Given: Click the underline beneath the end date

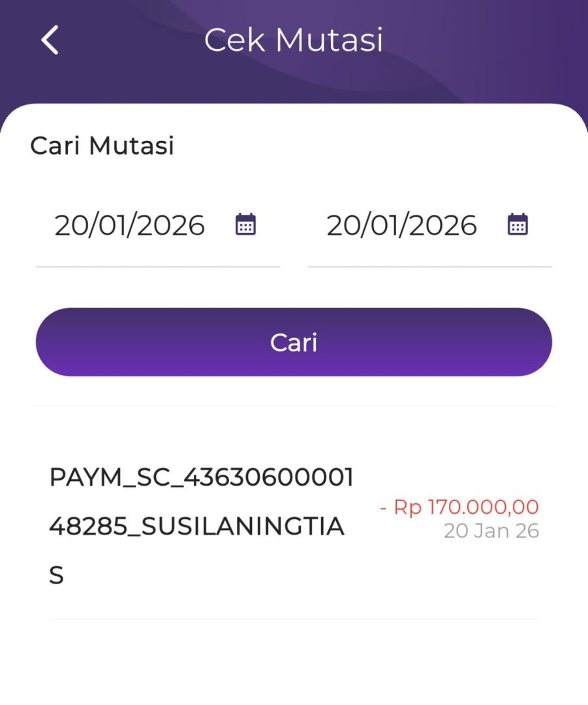Looking at the screenshot, I should point(429,266).
